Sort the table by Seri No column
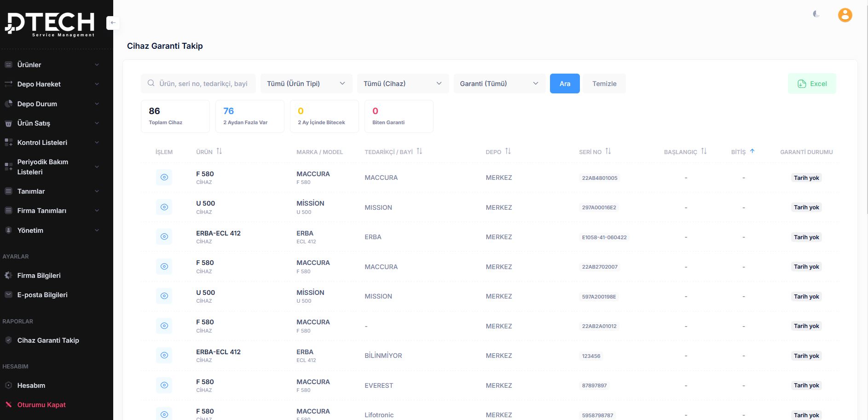The height and width of the screenshot is (420, 868). pos(608,151)
